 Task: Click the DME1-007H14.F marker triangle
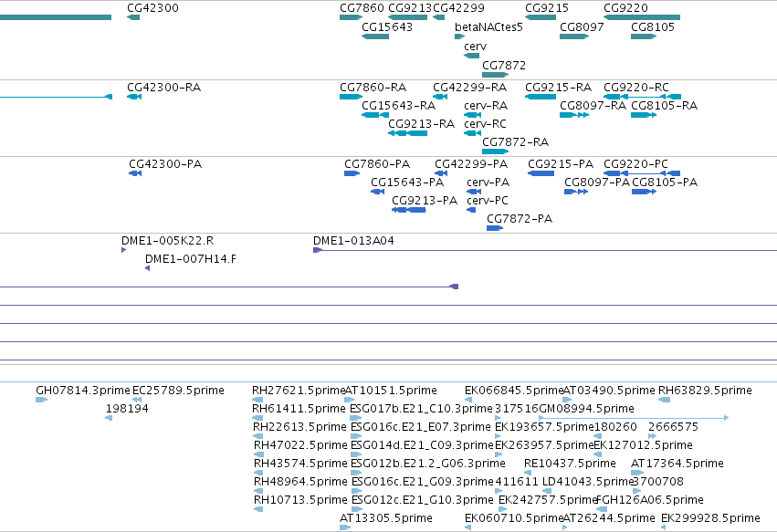[x=148, y=268]
